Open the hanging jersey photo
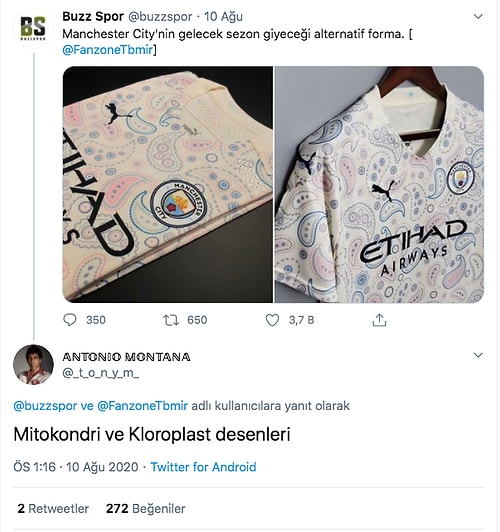Screen dimensions: 500x532 click(x=379, y=184)
